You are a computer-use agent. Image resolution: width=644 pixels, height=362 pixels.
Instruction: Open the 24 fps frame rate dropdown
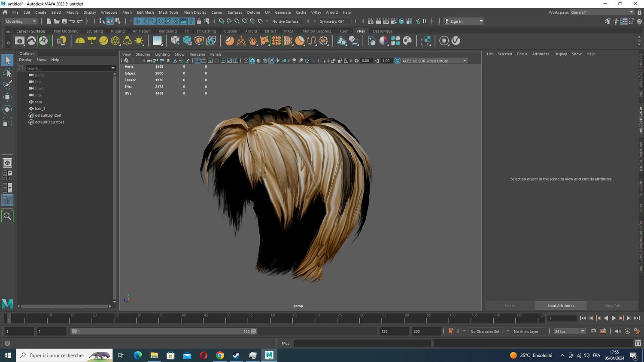coord(569,331)
